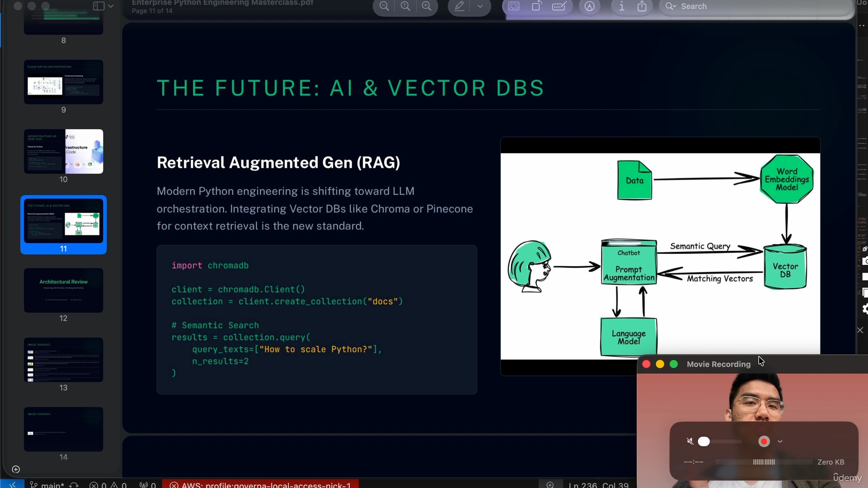
Task: Click the 'Word Embeddings Model' diagram octagon
Action: (787, 179)
